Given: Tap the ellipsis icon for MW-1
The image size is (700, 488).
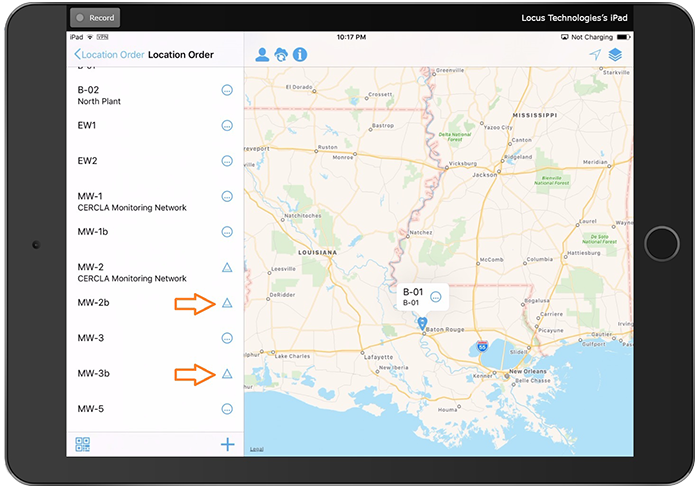Looking at the screenshot, I should 227,196.
